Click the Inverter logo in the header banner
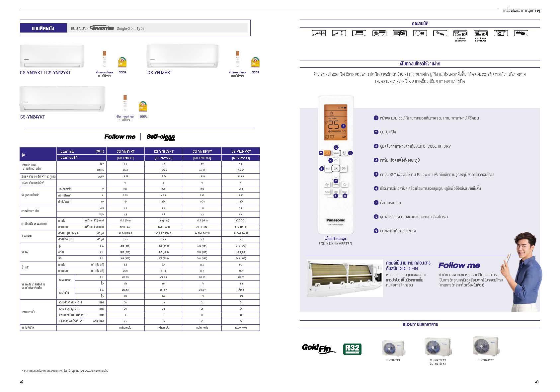560x392 pixels. (102, 28)
